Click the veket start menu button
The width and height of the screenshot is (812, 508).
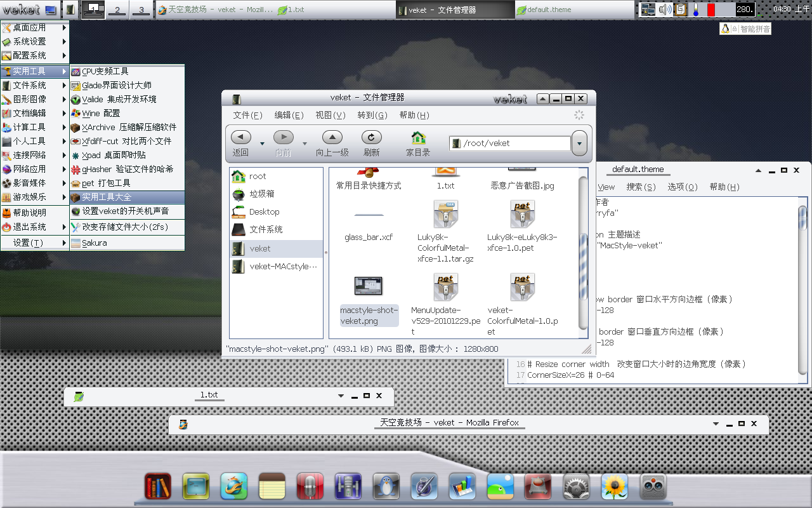(30, 10)
